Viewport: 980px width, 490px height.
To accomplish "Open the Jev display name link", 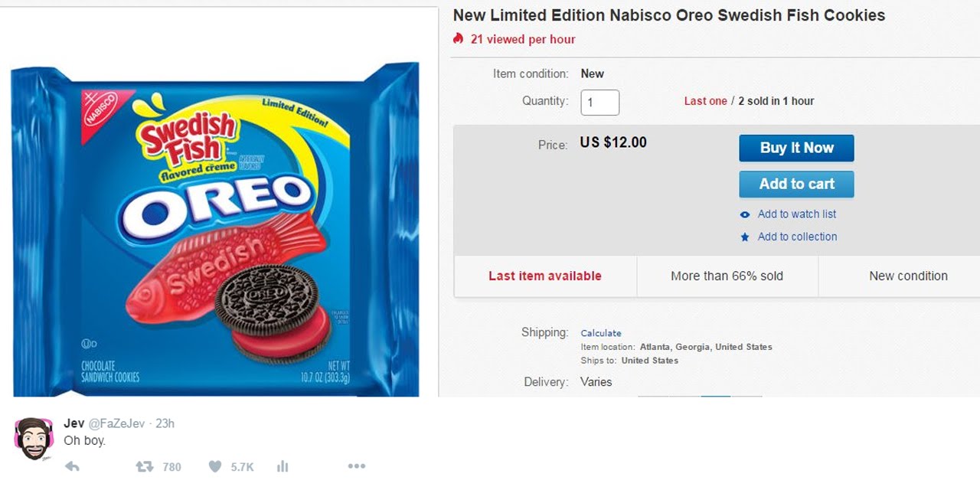I will 74,423.
